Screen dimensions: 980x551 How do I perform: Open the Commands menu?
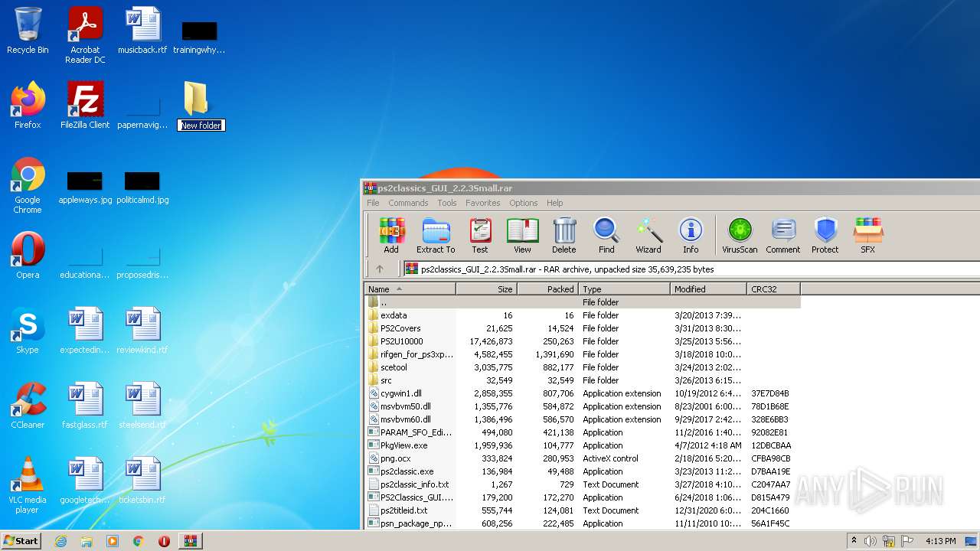point(408,203)
